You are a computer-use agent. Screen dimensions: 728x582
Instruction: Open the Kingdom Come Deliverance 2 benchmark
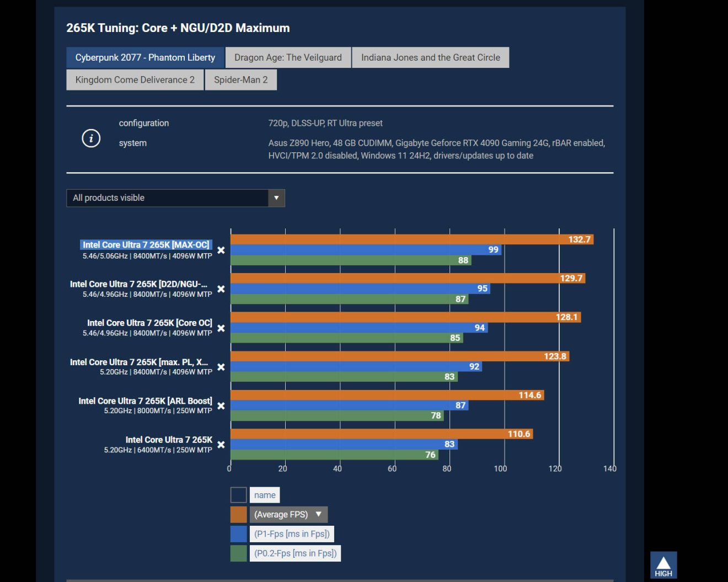[x=135, y=79]
